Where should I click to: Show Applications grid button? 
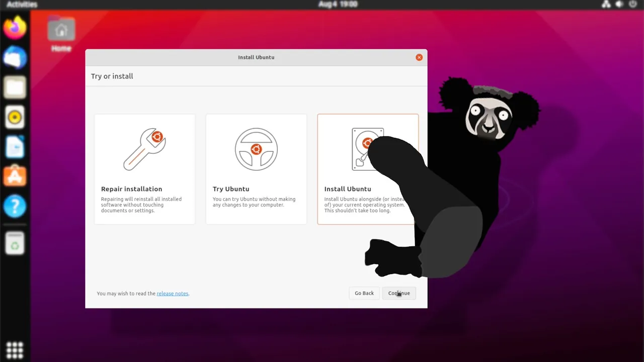click(15, 349)
